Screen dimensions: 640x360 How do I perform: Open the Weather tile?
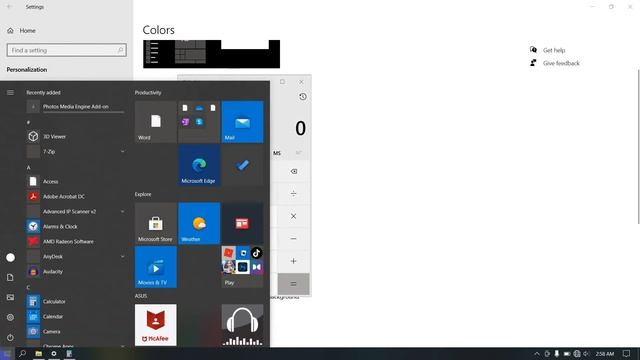click(x=199, y=223)
